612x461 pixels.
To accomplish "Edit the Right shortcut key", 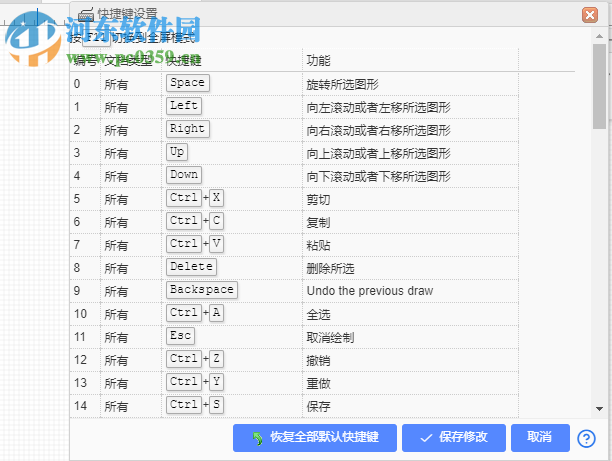I will point(188,129).
